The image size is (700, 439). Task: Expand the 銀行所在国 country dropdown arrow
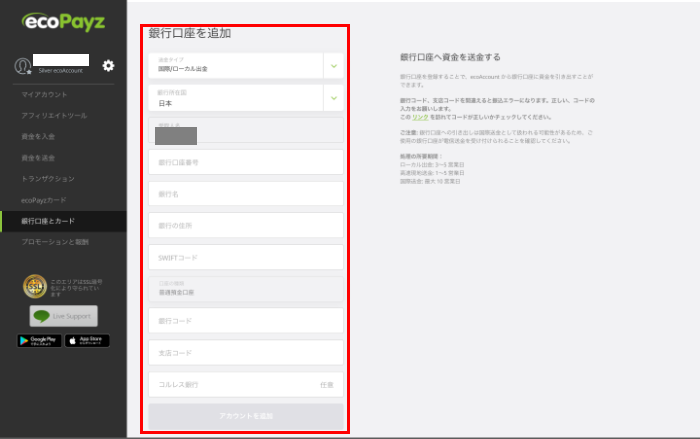[333, 98]
